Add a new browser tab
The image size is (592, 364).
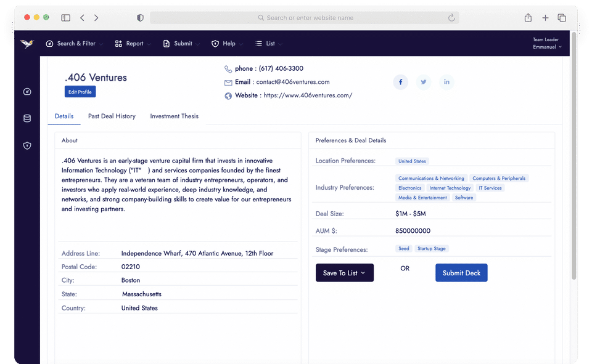[545, 18]
